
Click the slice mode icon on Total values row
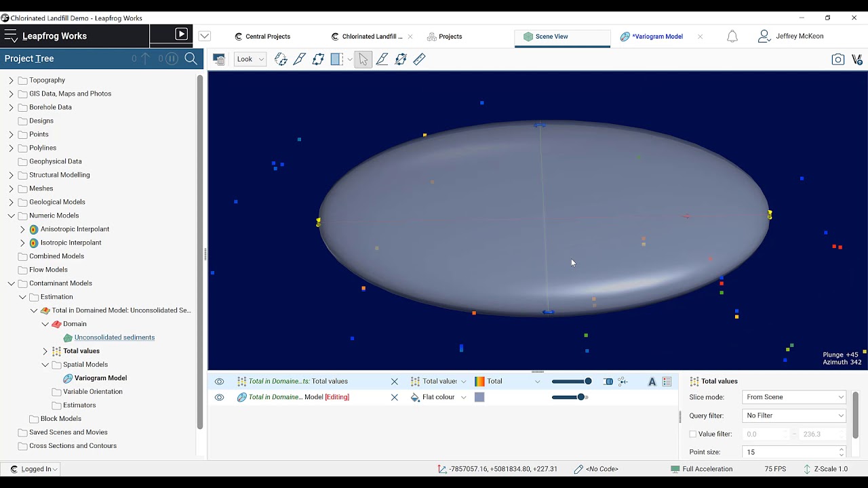608,382
